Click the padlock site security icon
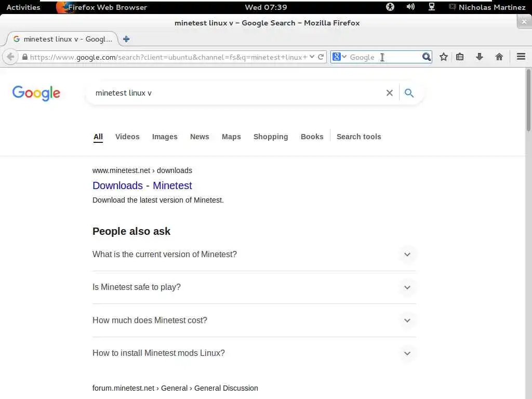This screenshot has width=532, height=399. (x=24, y=57)
